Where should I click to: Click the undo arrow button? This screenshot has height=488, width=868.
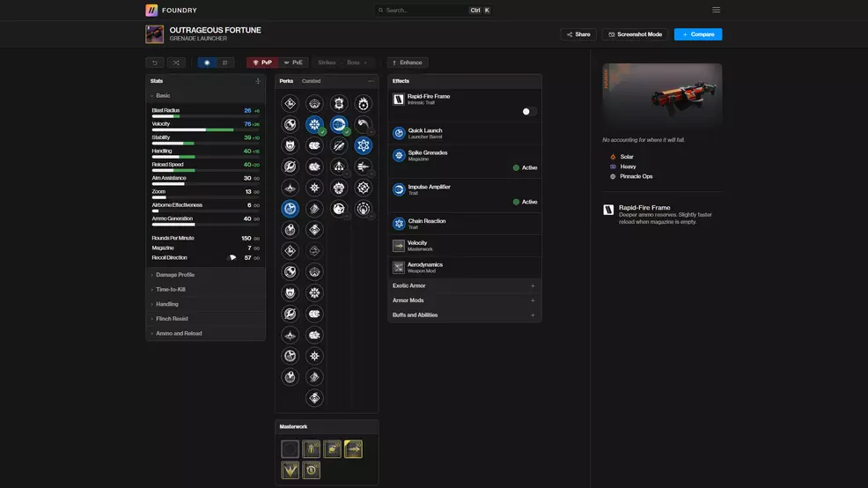155,63
